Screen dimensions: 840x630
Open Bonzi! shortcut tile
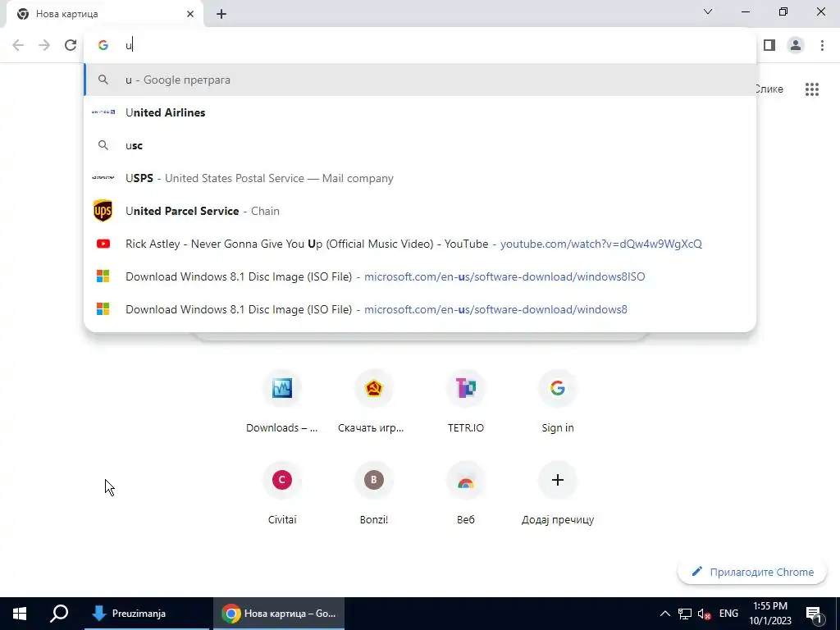[373, 492]
